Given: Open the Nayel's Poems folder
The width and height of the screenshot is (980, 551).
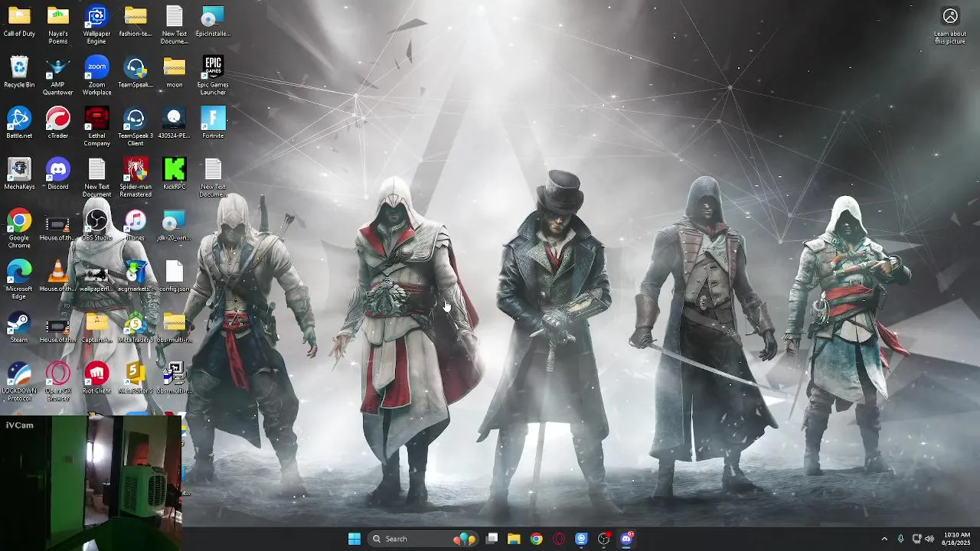Looking at the screenshot, I should [58, 25].
